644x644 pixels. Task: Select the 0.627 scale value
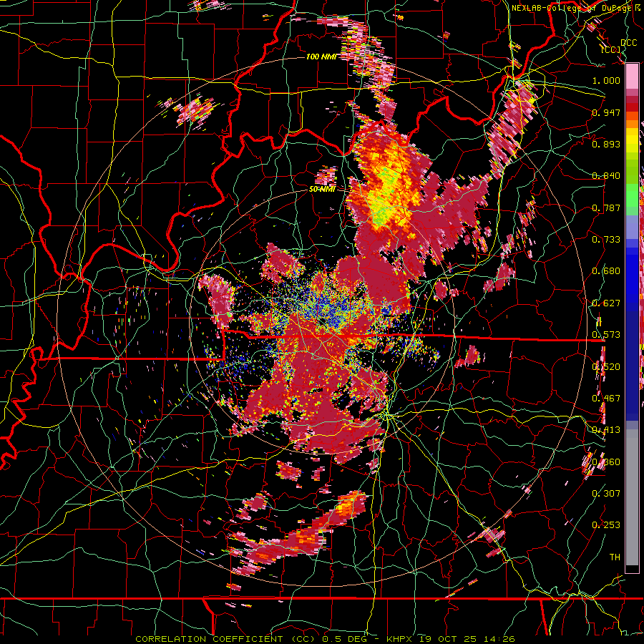coord(606,303)
